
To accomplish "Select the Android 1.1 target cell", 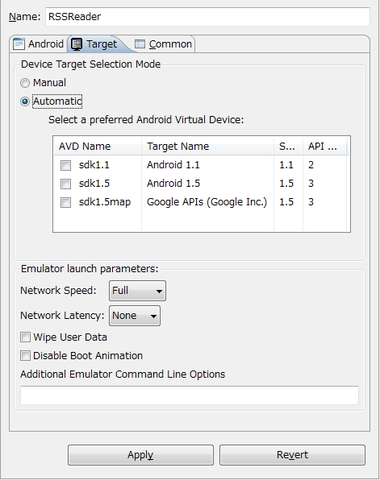I will pos(173,165).
